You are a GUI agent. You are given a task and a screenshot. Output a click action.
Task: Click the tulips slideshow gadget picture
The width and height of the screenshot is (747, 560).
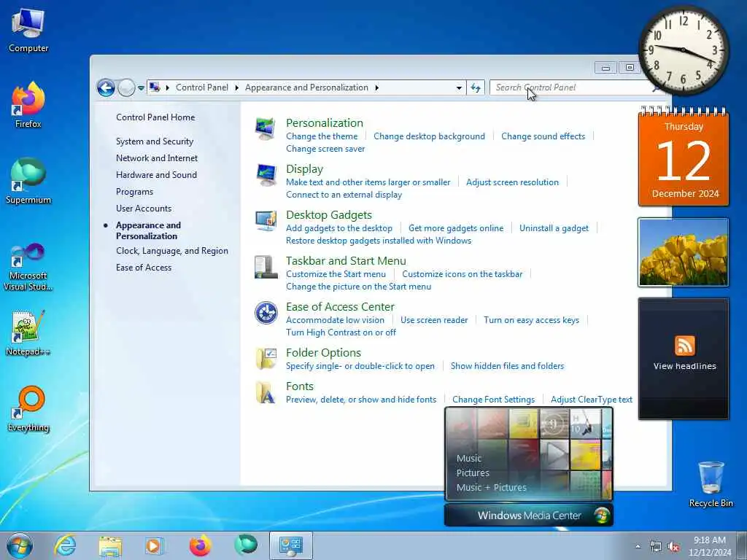coord(683,252)
